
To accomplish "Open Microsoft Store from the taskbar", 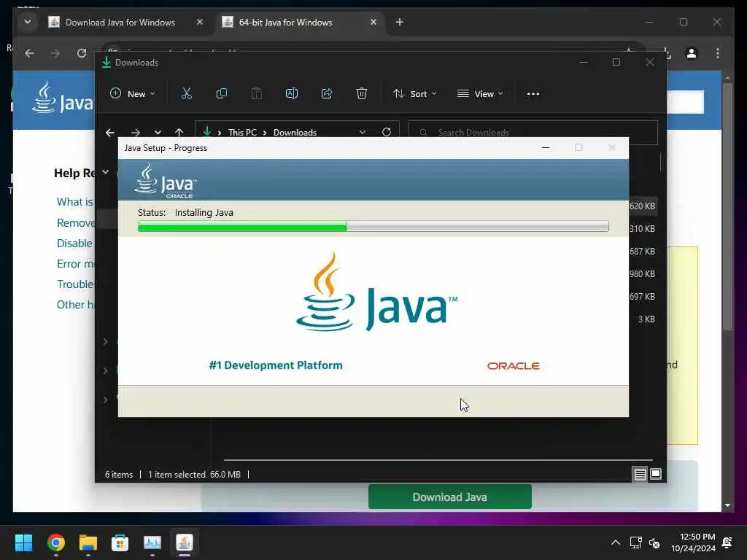I will pos(120,542).
